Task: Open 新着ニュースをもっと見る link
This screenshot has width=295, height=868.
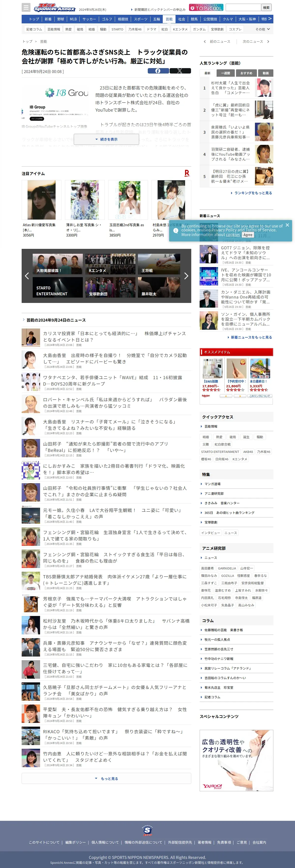Action: 250,337
